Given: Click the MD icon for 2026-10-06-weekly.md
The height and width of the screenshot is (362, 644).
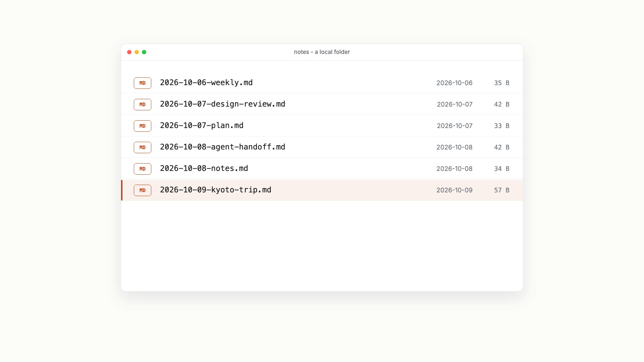Looking at the screenshot, I should pyautogui.click(x=143, y=83).
